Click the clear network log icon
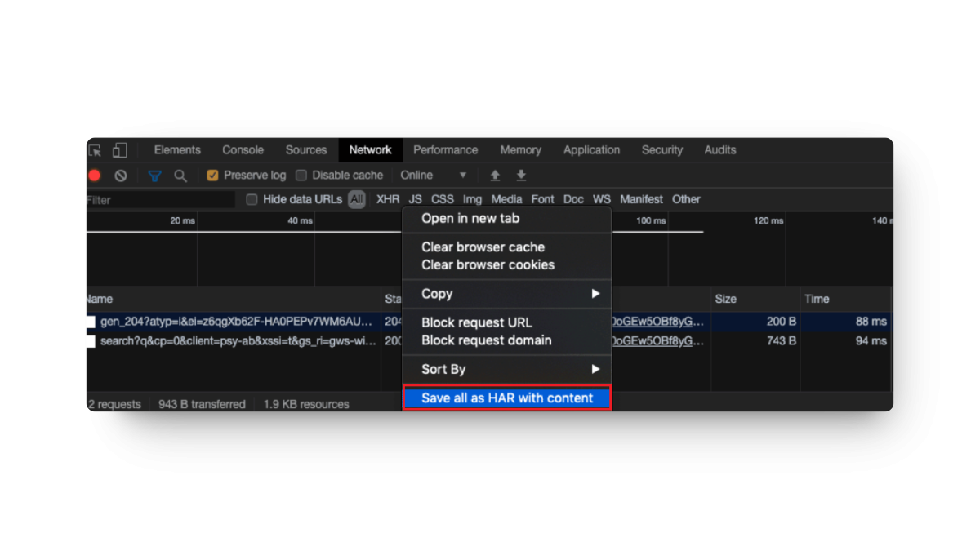The width and height of the screenshot is (980, 551). point(120,175)
